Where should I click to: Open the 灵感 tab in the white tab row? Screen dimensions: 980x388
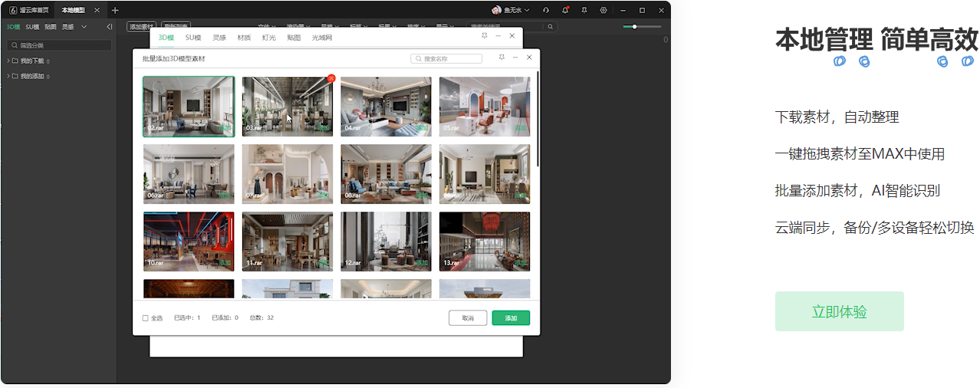(219, 37)
